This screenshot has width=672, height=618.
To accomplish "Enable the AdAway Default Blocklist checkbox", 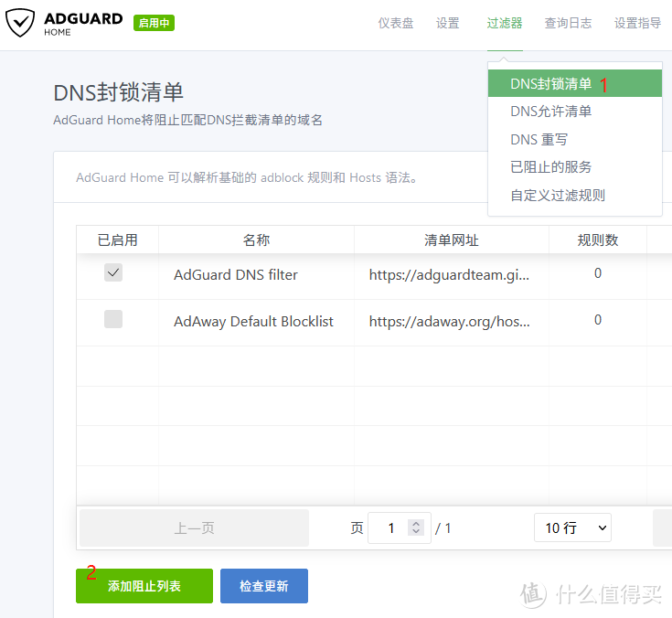I will 113,319.
